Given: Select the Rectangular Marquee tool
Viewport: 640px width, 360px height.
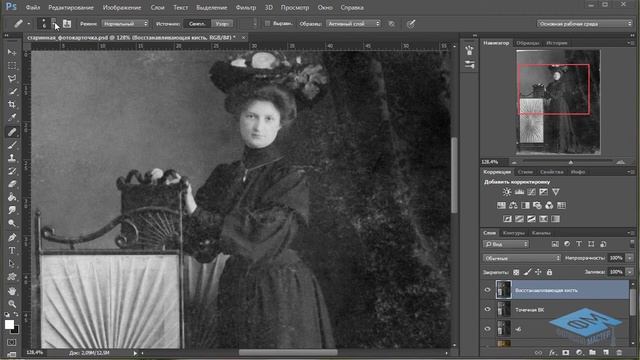Looking at the screenshot, I should [x=12, y=65].
